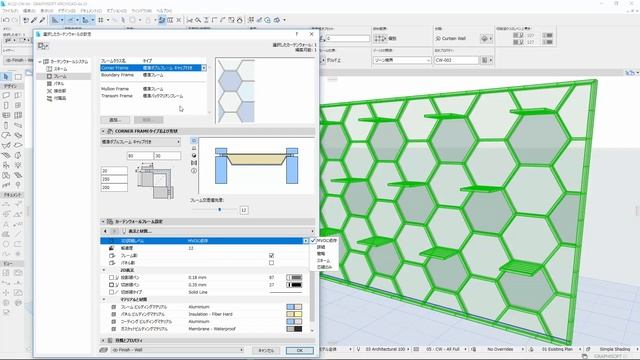Open the 3D detail level dropdown arrow

coord(305,241)
